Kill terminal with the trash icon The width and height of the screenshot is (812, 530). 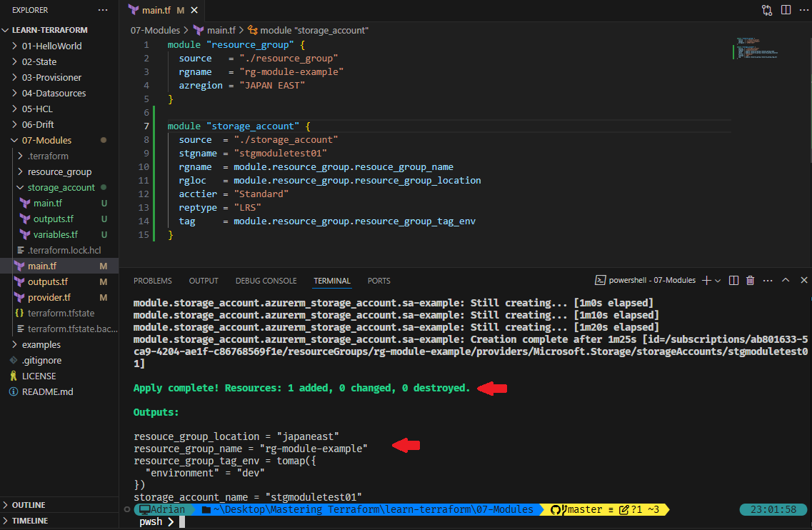(x=750, y=280)
